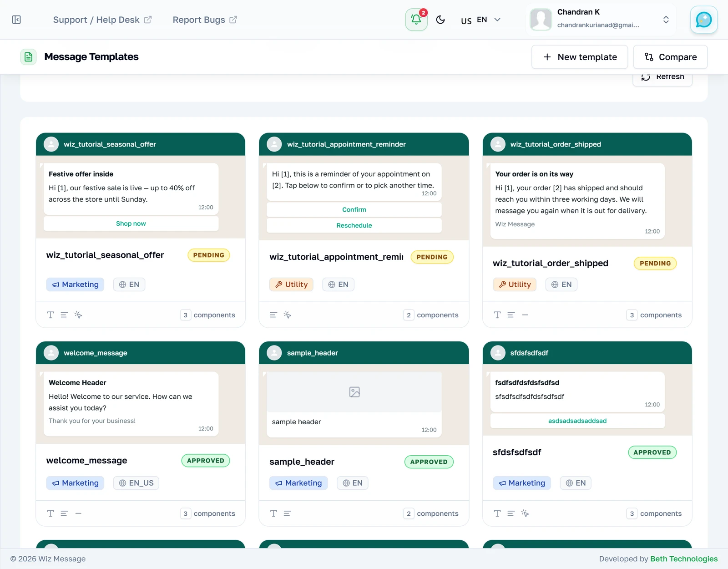The width and height of the screenshot is (728, 569).
Task: Click the button cursor icon on seasonal offer card
Action: pyautogui.click(x=78, y=315)
